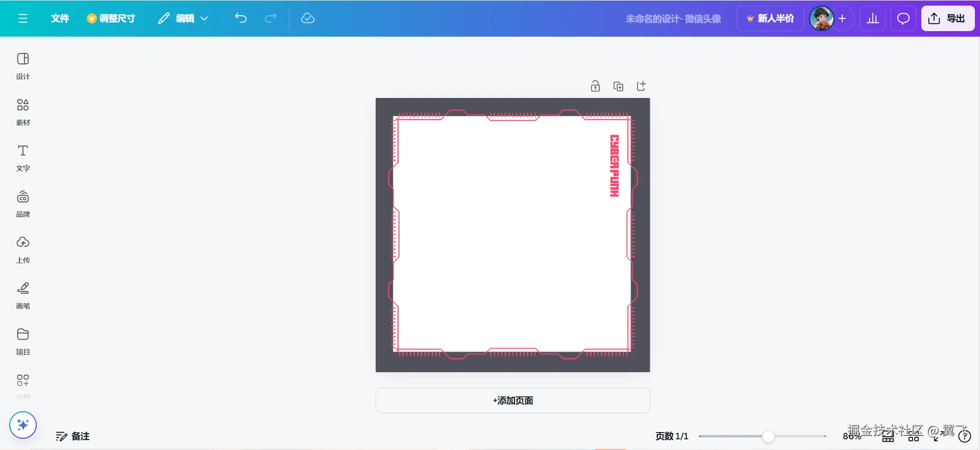Image resolution: width=980 pixels, height=450 pixels.
Task: Open the 素材 elements panel
Action: point(23,112)
